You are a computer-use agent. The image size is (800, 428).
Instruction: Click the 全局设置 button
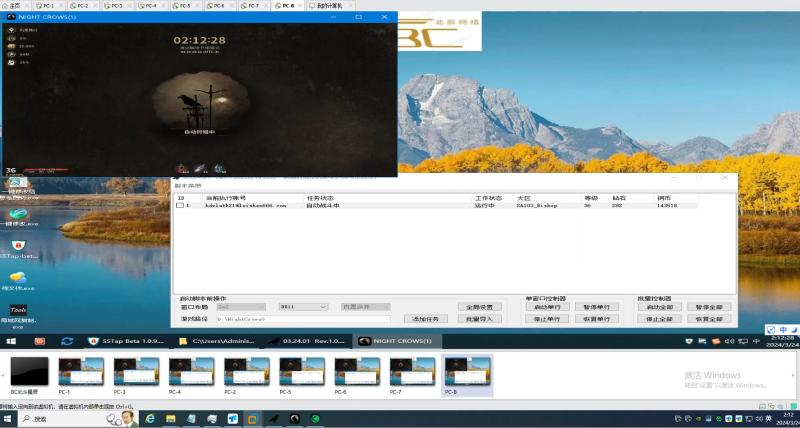pos(480,307)
